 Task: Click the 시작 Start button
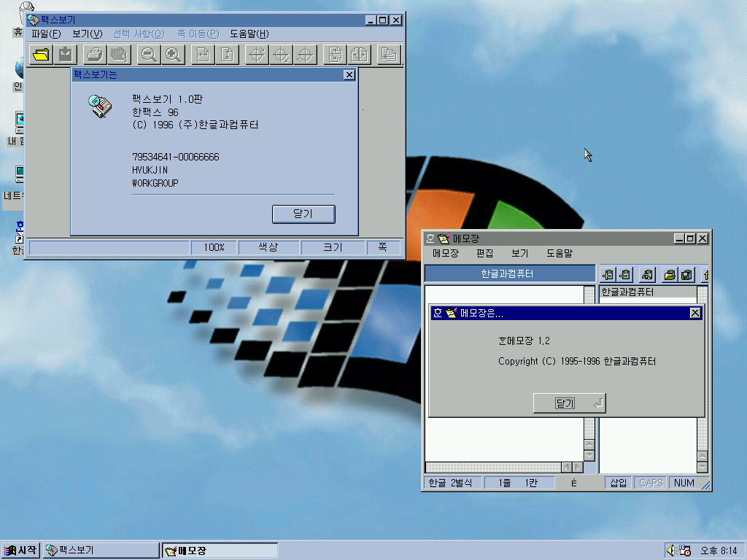pos(20,551)
